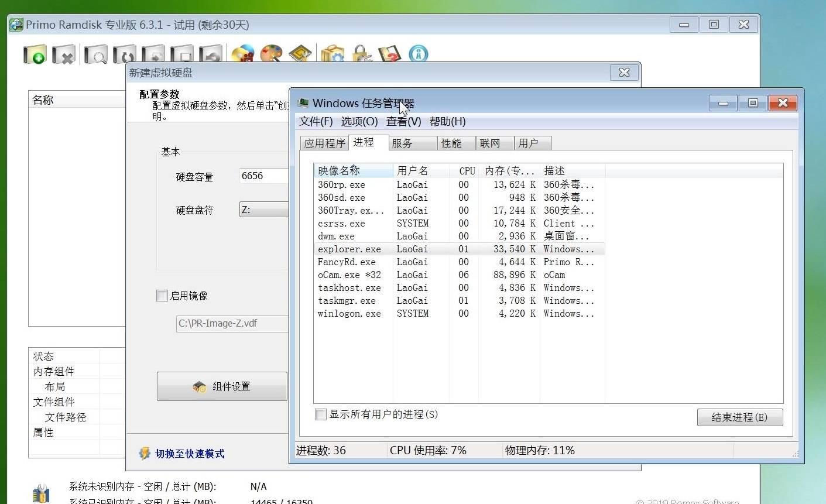Click the Primo Ramdisk title bar app icon
Viewport: 826px width, 504px height.
16,25
